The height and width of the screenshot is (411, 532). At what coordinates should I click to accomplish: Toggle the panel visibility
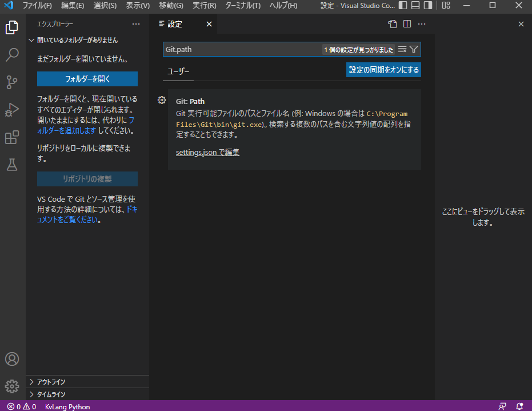[415, 5]
